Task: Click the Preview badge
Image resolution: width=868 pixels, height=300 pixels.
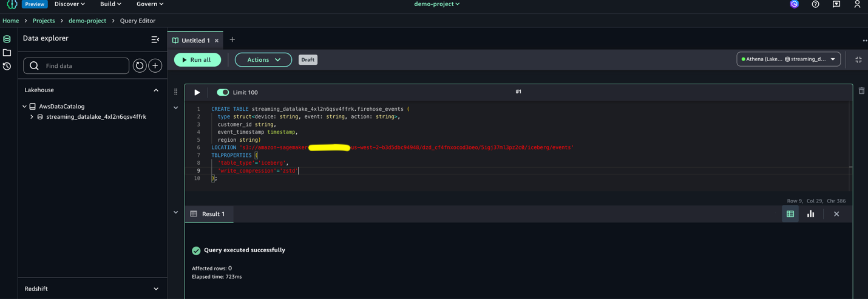Action: [35, 4]
